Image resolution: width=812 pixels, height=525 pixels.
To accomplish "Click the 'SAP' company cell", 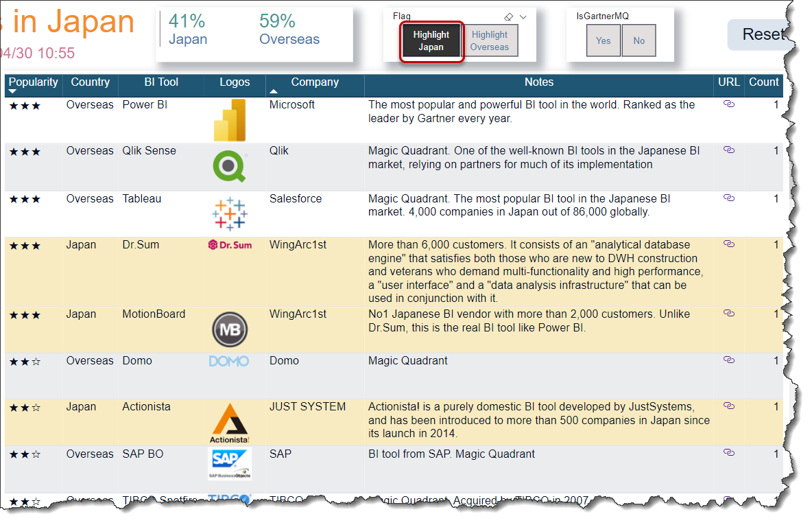I will (x=280, y=454).
